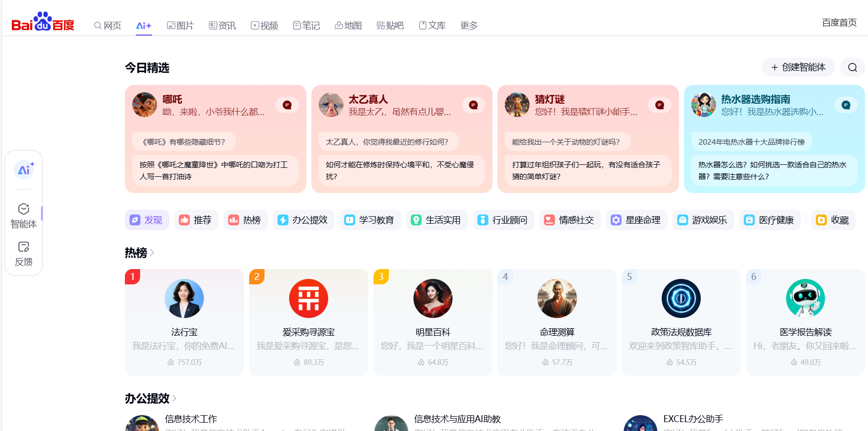Expand the 热榜 section heading arrow
The width and height of the screenshot is (868, 431).
point(152,253)
